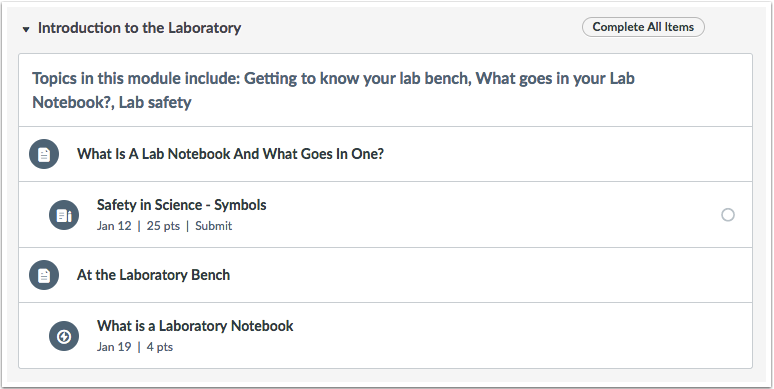Toggle completion circle for Safety in Science

coord(728,215)
